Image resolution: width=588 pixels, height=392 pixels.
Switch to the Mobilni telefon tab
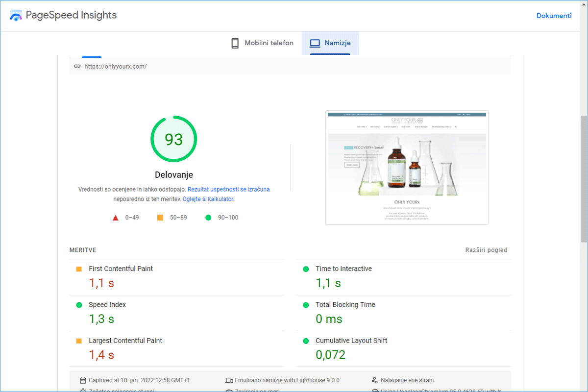(x=263, y=43)
